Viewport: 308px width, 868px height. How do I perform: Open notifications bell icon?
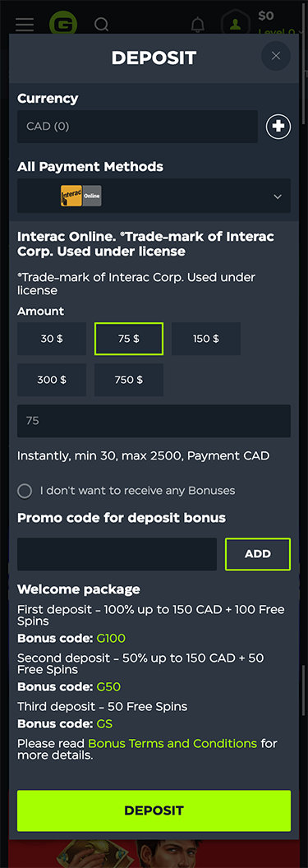pyautogui.click(x=197, y=25)
